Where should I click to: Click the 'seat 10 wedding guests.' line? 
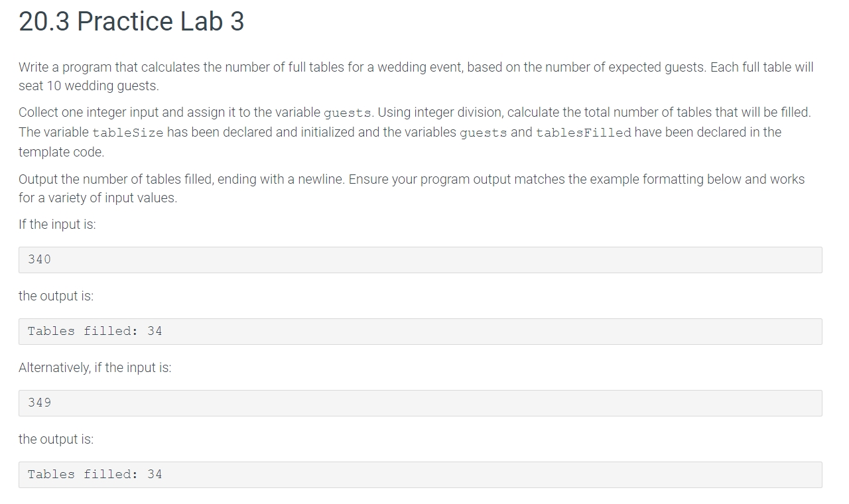(89, 86)
